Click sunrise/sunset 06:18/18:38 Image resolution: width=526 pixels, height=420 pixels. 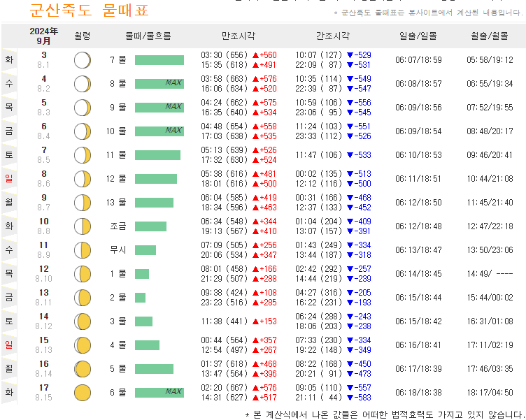click(418, 393)
